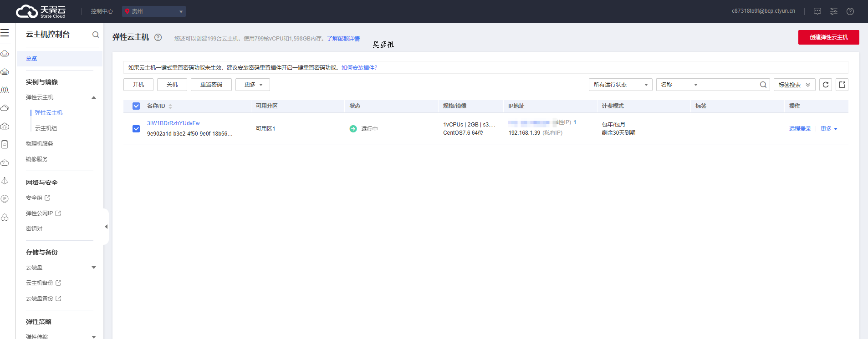868x339 pixels.
Task: Click the export list icon button
Action: point(842,85)
